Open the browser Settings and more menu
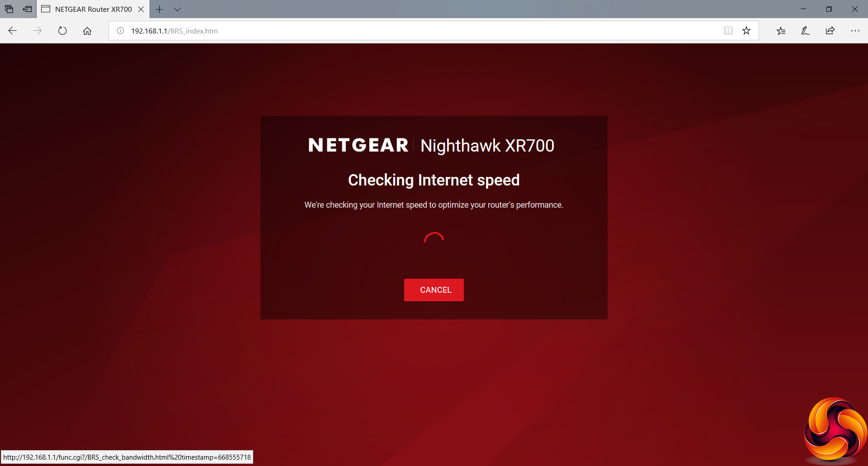 (x=855, y=31)
